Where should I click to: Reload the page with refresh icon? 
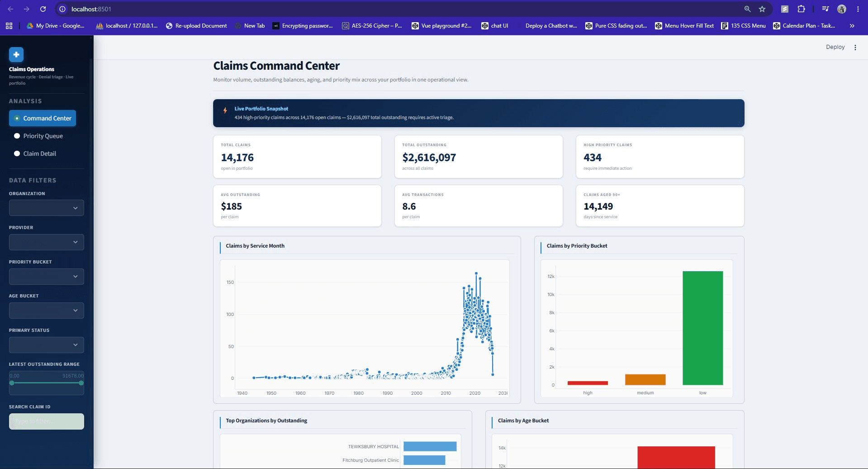tap(43, 9)
